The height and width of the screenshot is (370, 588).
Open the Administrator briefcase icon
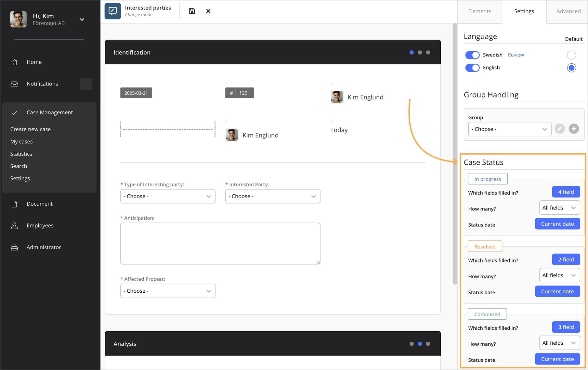click(x=14, y=247)
